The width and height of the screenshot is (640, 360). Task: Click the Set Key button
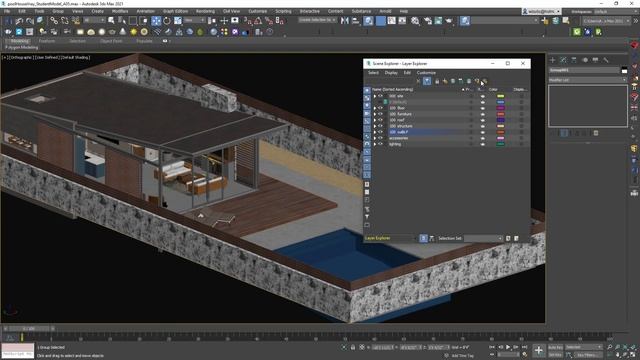click(x=555, y=355)
